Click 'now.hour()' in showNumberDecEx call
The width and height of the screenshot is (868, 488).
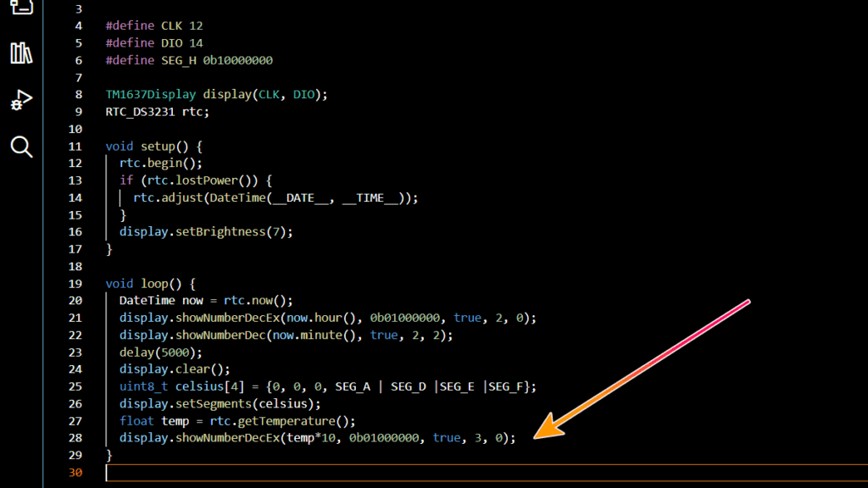point(321,319)
